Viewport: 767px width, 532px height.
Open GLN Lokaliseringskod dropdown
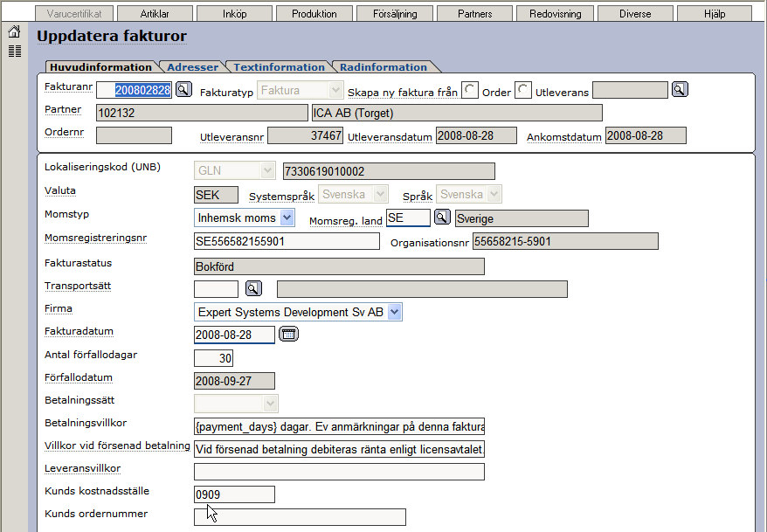pyautogui.click(x=235, y=170)
